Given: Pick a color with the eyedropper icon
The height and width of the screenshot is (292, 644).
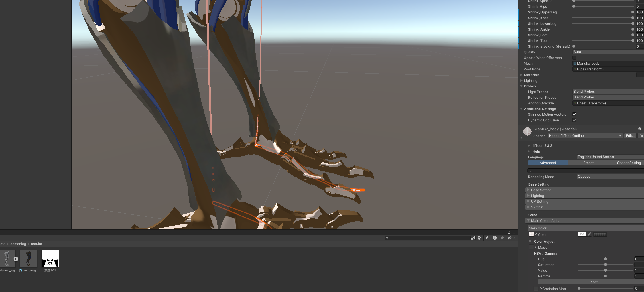Looking at the screenshot, I should pyautogui.click(x=589, y=234).
